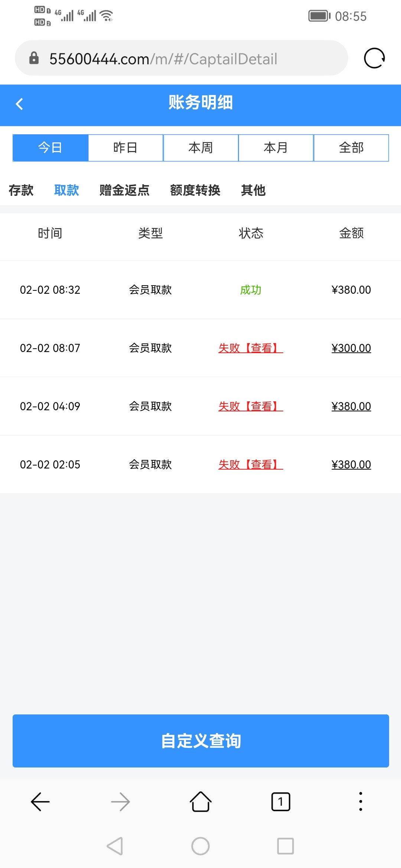Switch to the 昨日 date filter

pos(125,148)
